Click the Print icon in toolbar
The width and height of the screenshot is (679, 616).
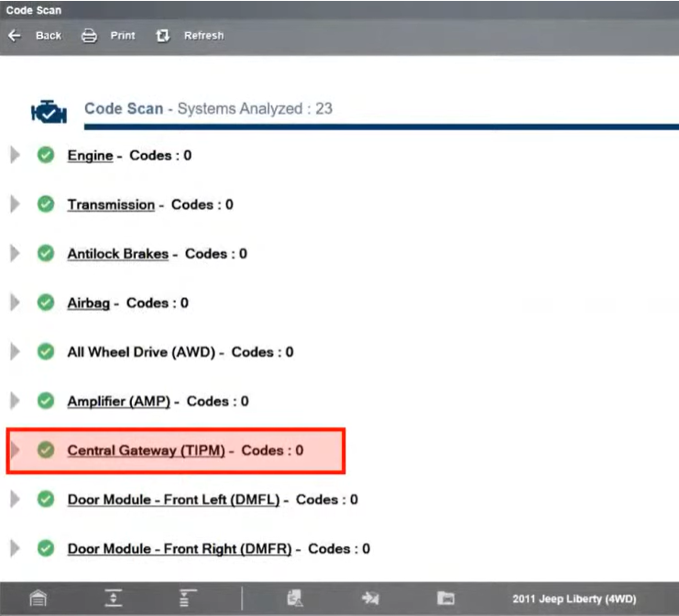89,36
